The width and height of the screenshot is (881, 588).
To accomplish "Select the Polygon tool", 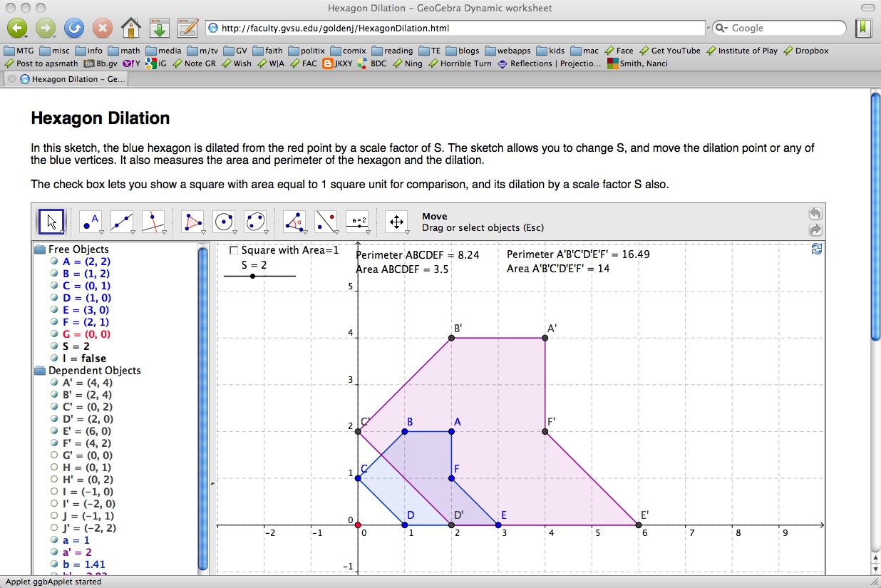I will tap(192, 221).
